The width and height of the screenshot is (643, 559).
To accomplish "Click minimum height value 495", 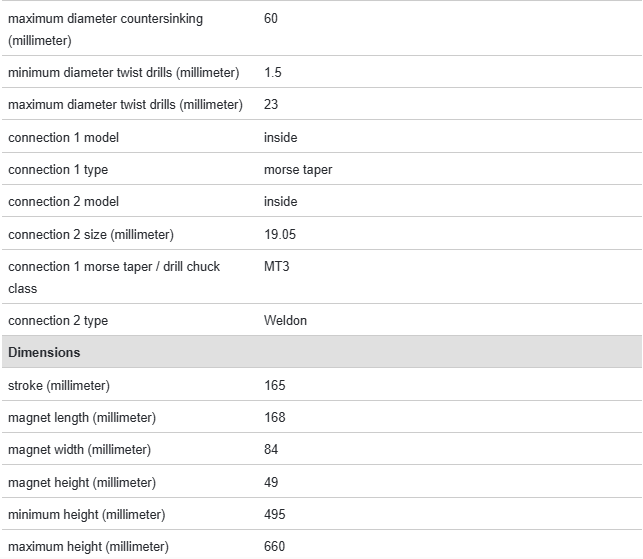I will point(274,515).
